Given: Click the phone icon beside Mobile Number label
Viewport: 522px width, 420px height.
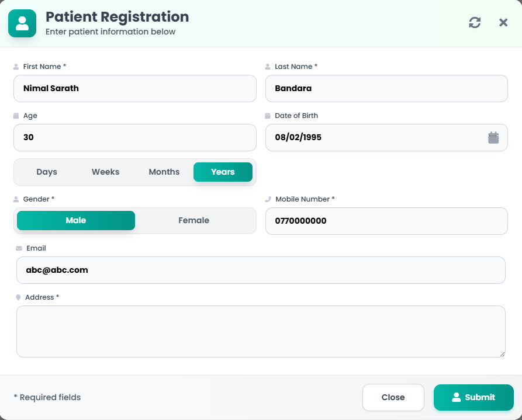Looking at the screenshot, I should click(x=268, y=199).
